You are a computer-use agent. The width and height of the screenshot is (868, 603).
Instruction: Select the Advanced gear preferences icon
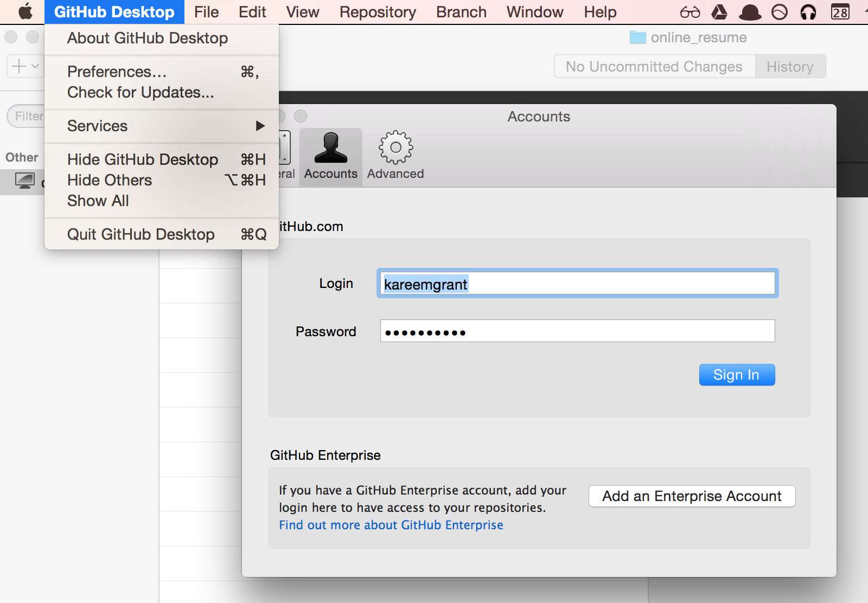395,156
